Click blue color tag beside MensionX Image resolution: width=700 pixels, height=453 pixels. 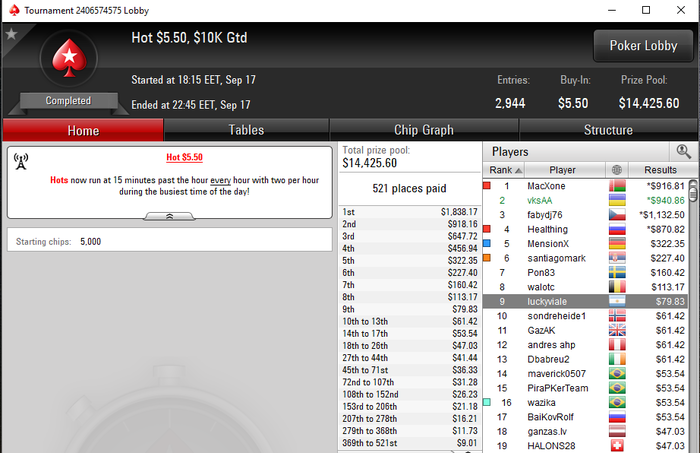pos(487,243)
